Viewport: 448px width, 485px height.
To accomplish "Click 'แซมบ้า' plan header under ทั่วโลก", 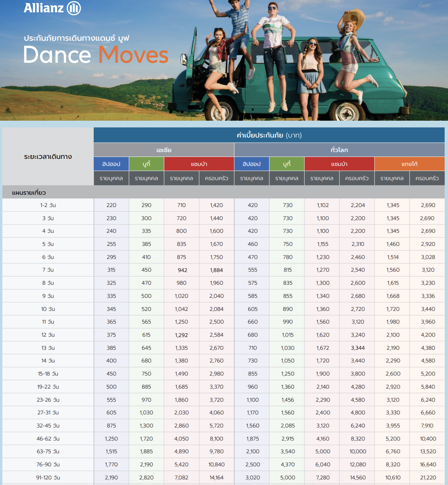I will (339, 164).
